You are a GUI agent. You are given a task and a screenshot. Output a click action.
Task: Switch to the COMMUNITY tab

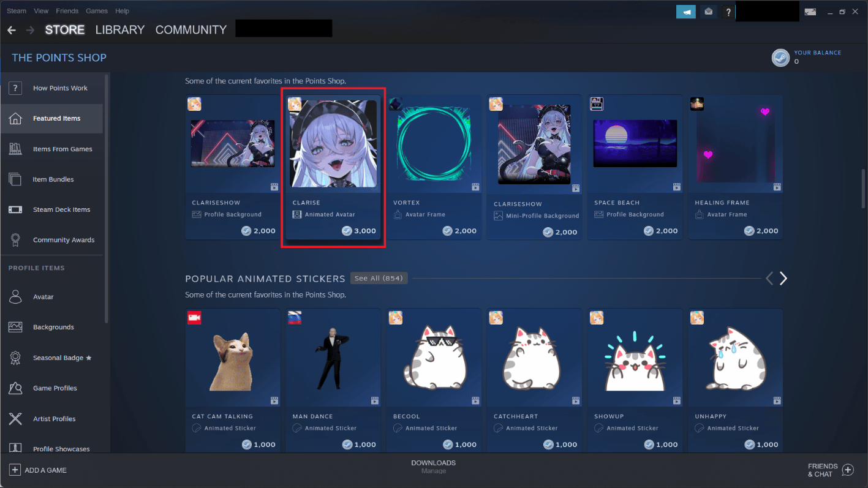tap(191, 30)
